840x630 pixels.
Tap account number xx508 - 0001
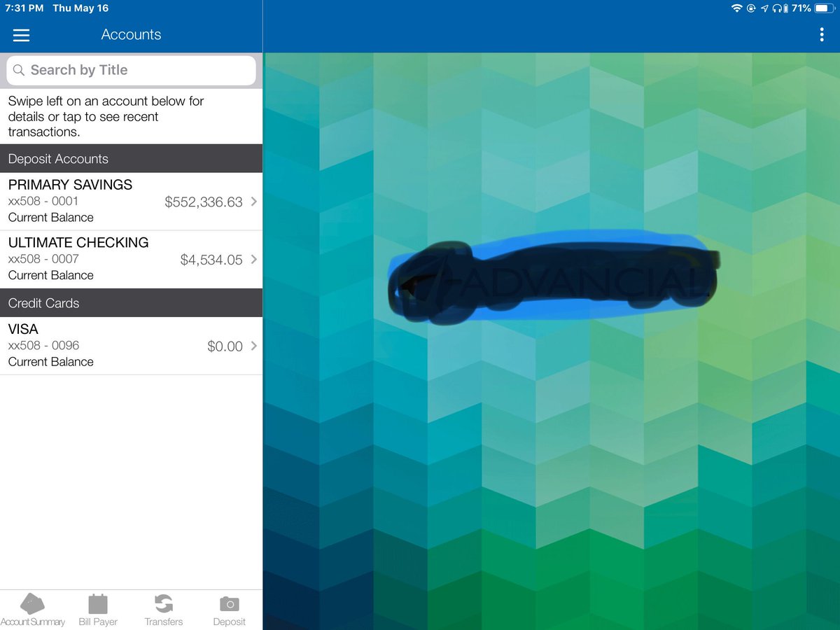(x=43, y=201)
